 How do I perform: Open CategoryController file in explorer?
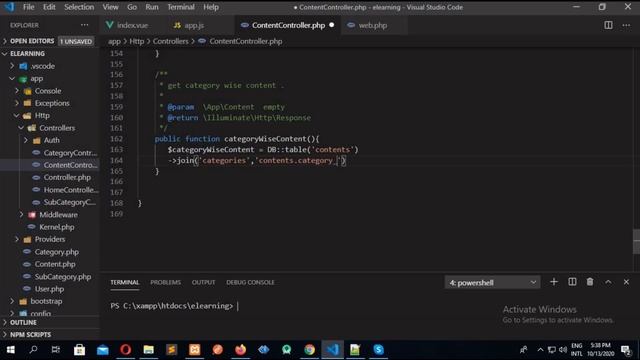[x=50, y=153]
